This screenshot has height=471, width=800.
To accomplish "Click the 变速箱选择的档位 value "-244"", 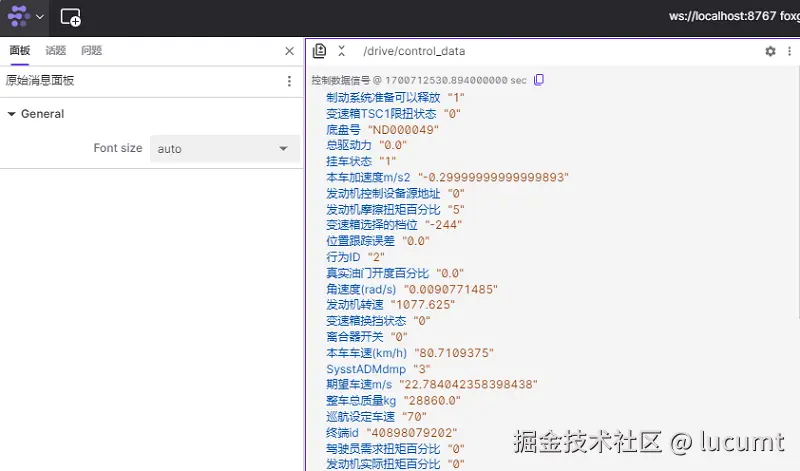I will click(x=443, y=225).
